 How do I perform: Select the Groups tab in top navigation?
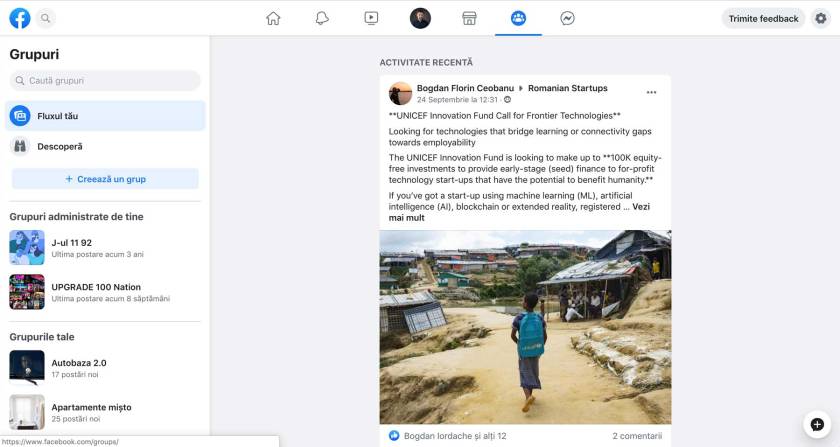tap(518, 18)
